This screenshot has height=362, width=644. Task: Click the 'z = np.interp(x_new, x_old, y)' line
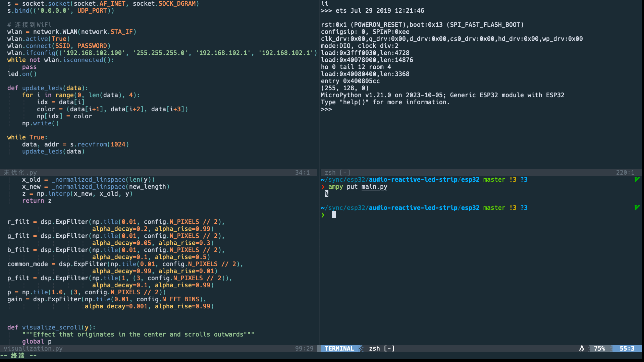pyautogui.click(x=77, y=194)
